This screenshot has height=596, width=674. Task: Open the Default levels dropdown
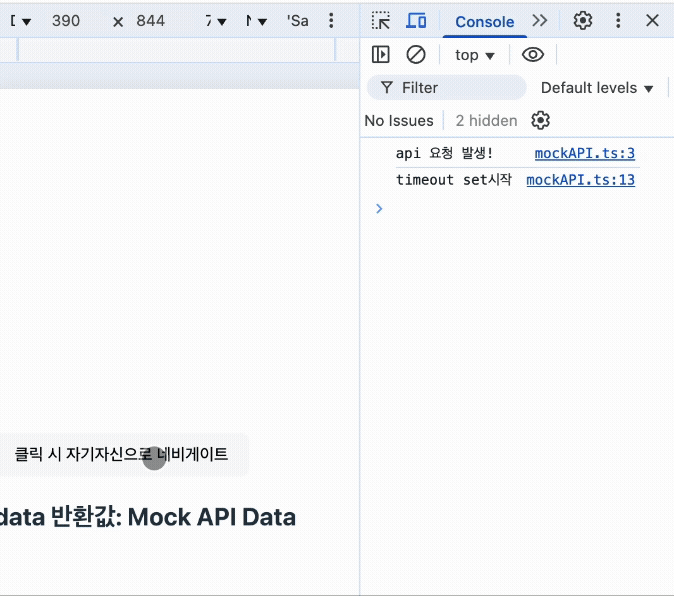(x=597, y=88)
